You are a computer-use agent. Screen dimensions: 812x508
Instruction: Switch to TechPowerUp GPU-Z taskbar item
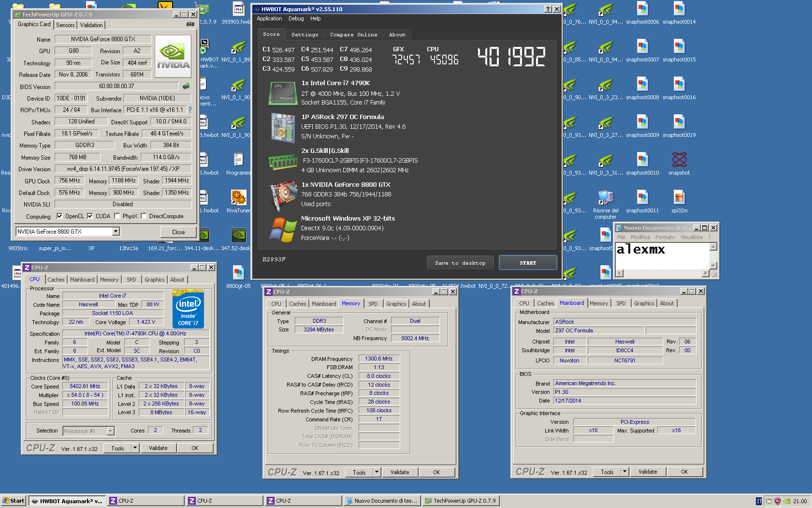pos(460,501)
